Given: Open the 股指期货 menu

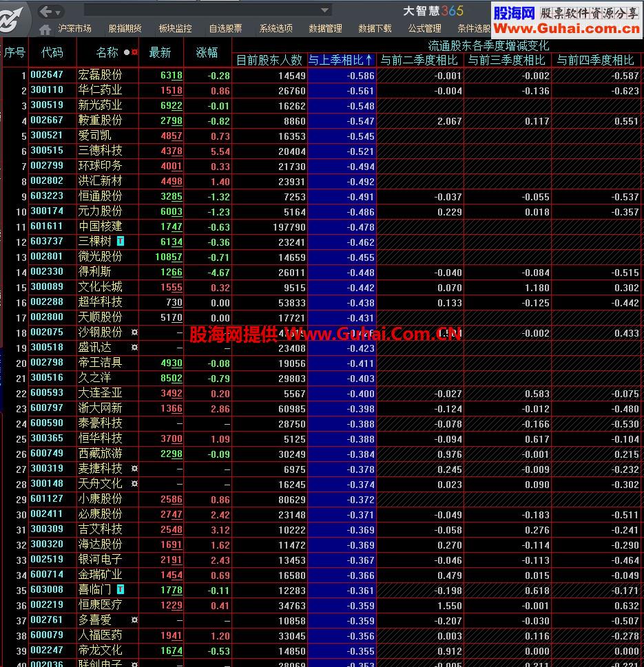Looking at the screenshot, I should click(125, 28).
